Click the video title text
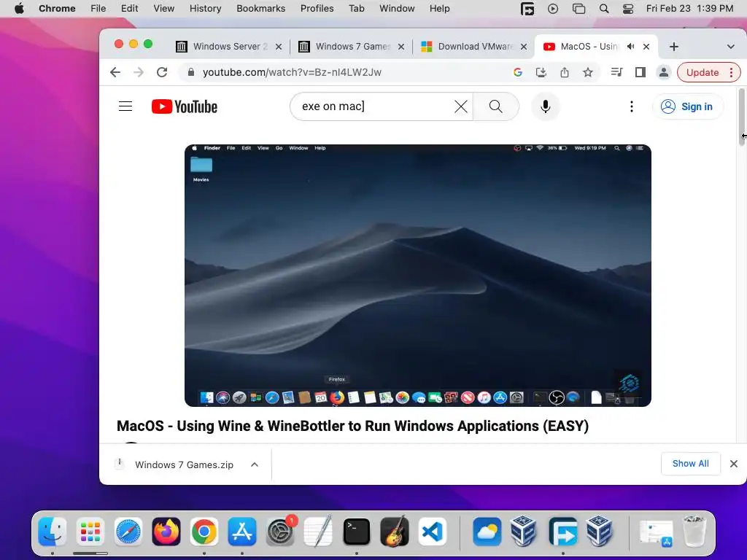 352,426
